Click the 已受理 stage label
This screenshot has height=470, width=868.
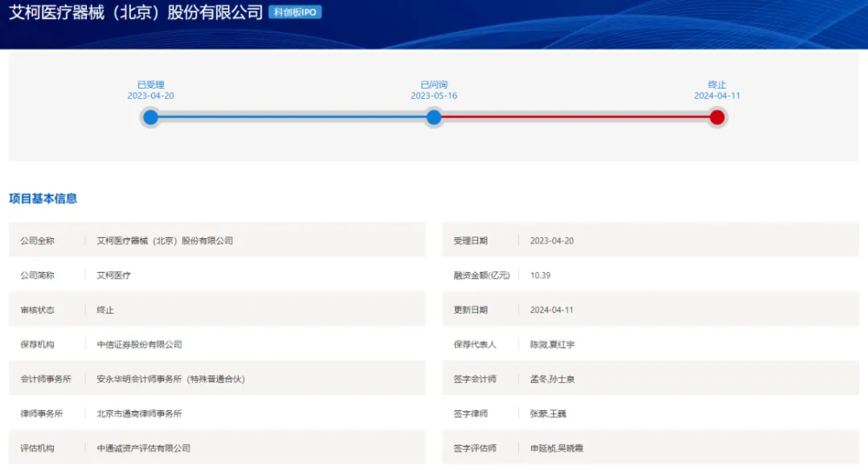150,85
